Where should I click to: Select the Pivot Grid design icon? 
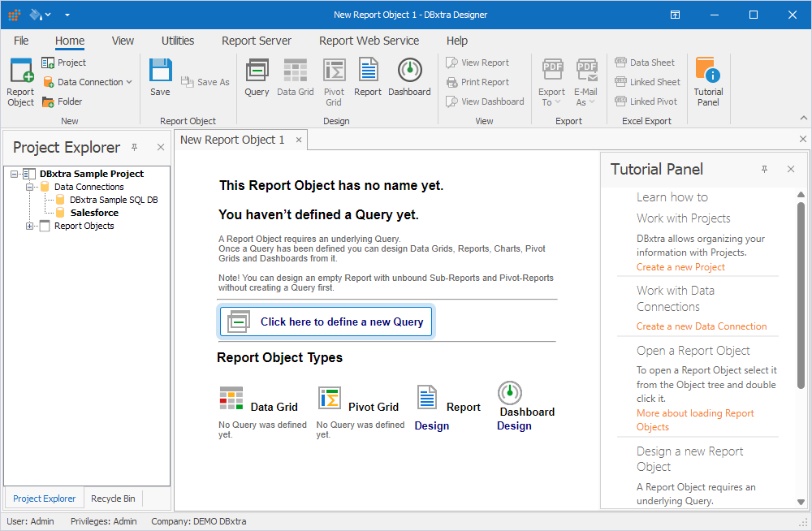pyautogui.click(x=334, y=77)
